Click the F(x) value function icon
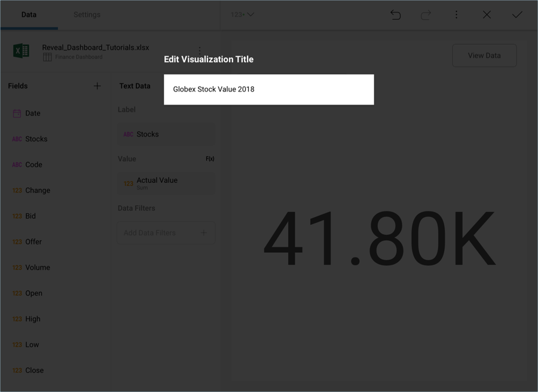This screenshot has height=392, width=538. pos(210,159)
